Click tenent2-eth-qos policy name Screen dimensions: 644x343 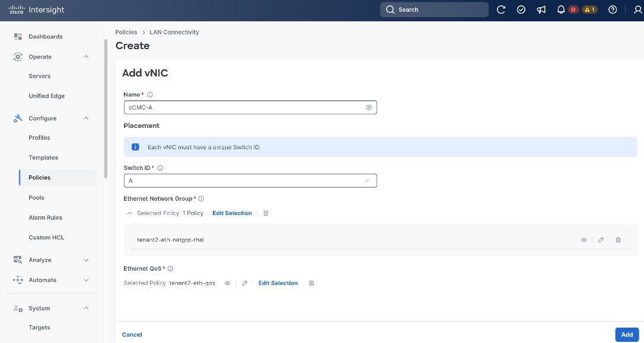192,283
